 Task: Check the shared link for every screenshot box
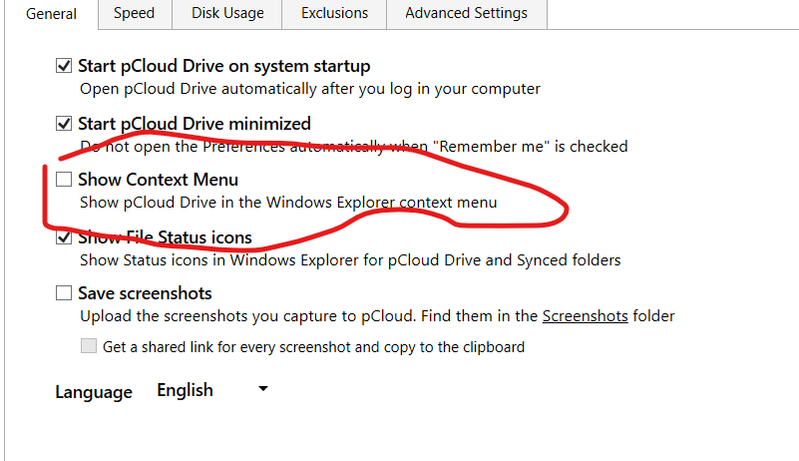[89, 347]
